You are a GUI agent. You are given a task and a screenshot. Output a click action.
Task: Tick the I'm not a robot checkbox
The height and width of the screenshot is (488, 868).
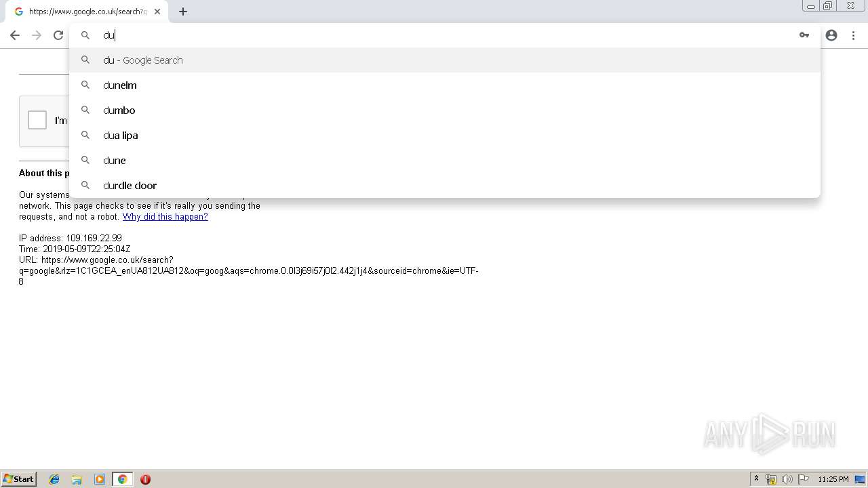pos(37,120)
